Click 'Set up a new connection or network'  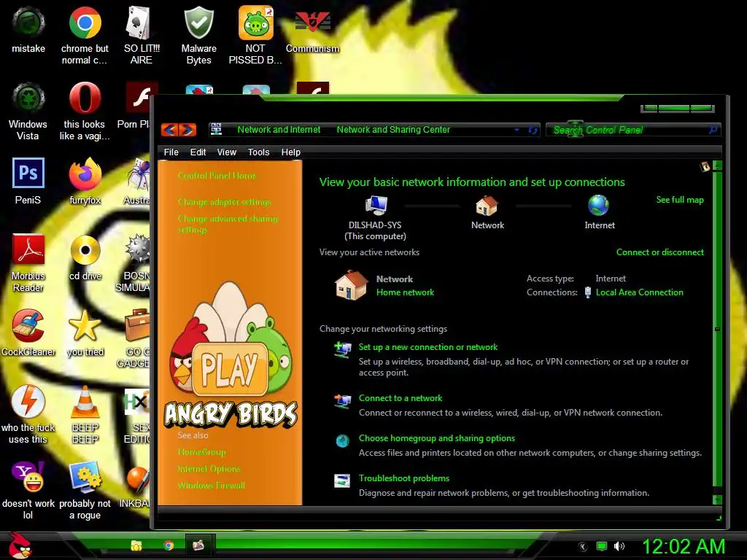click(x=427, y=346)
